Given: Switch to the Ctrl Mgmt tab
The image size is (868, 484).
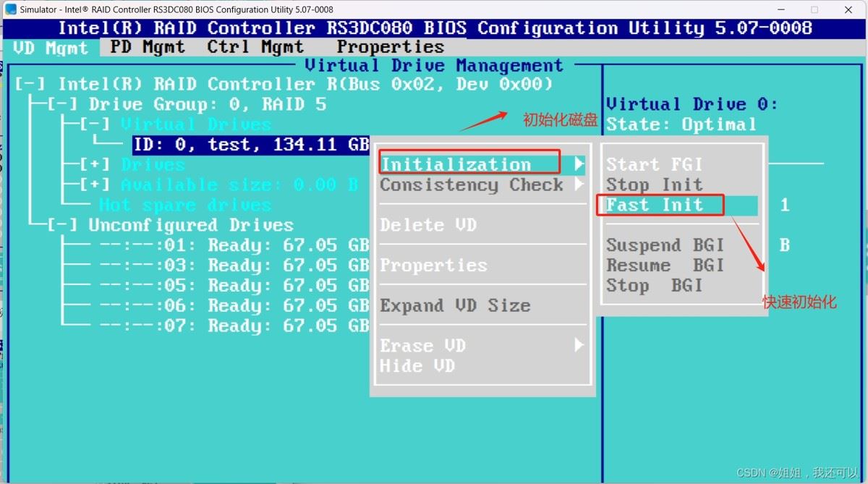Looking at the screenshot, I should [255, 47].
